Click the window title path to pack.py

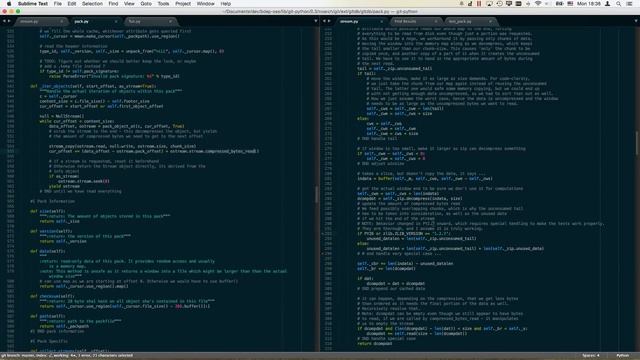click(320, 11)
